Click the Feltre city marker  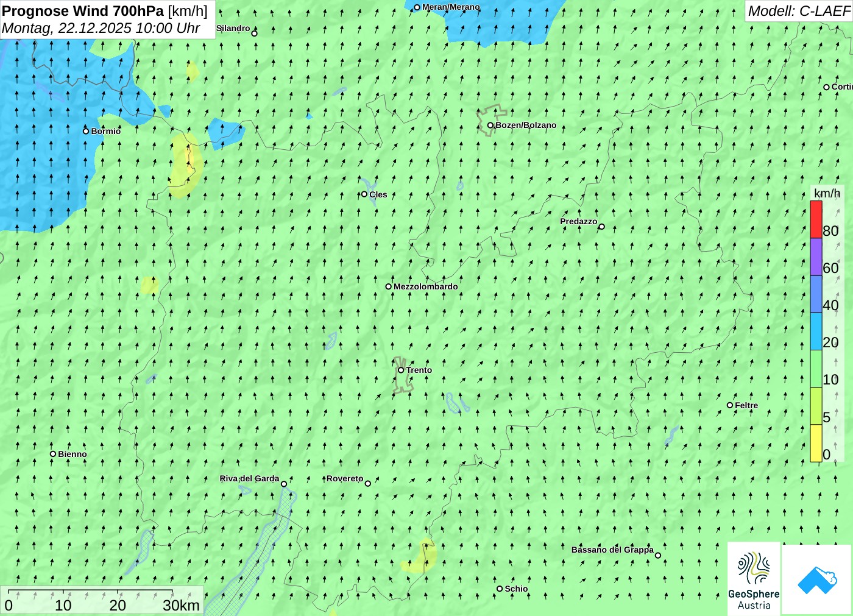730,405
